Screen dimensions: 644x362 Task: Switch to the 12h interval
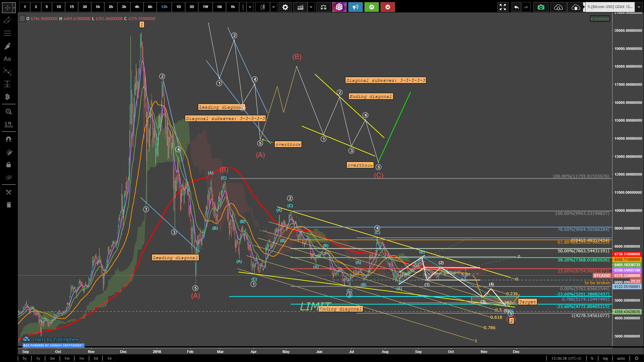[x=164, y=7]
